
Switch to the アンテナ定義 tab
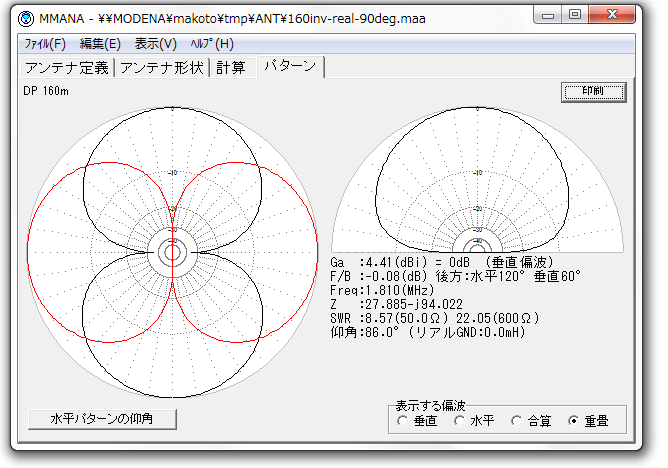pyautogui.click(x=66, y=68)
